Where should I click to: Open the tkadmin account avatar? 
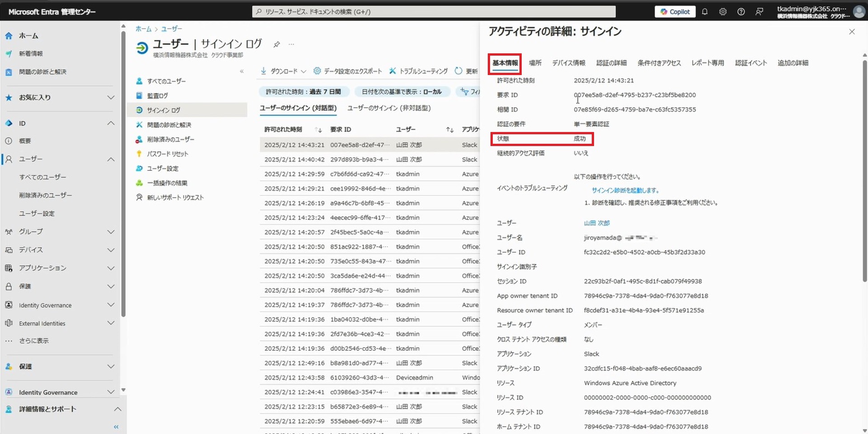click(859, 11)
